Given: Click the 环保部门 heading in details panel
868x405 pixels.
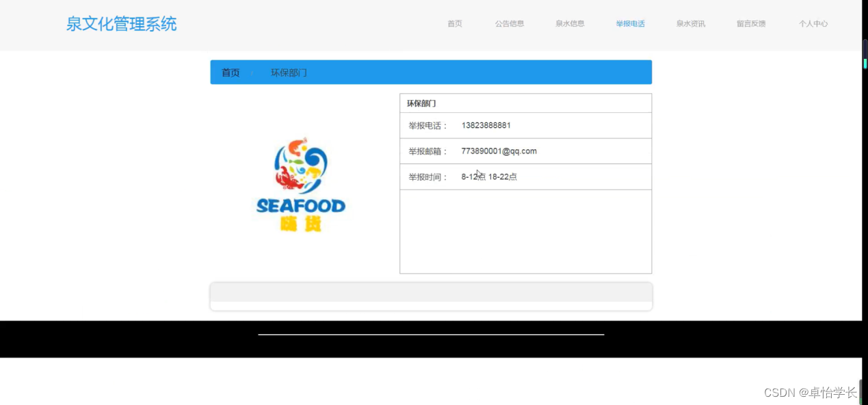Looking at the screenshot, I should click(x=421, y=103).
